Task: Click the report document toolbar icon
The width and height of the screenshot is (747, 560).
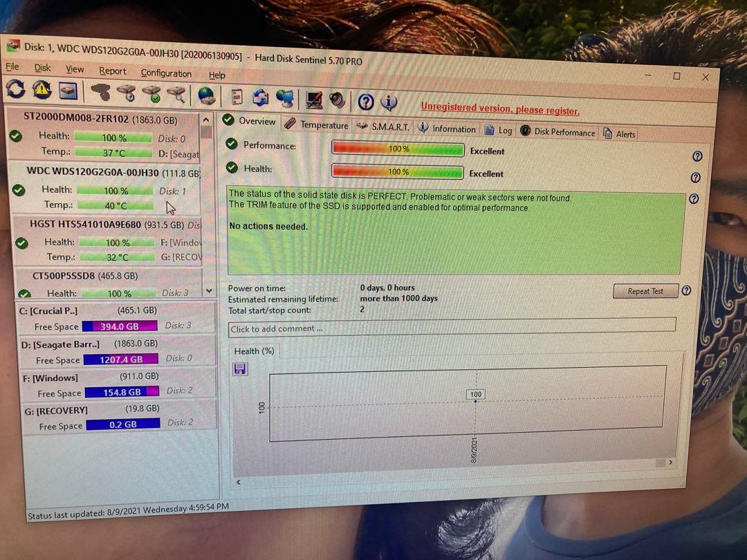Action: [237, 97]
